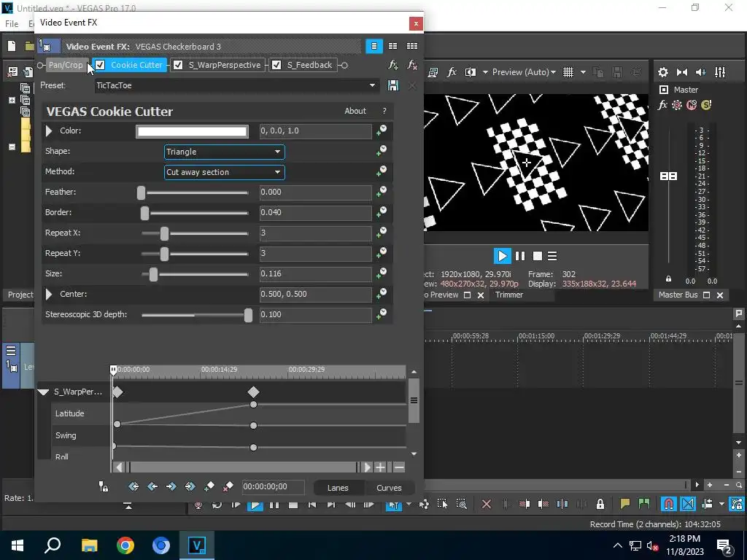The height and width of the screenshot is (560, 747).
Task: Click the question mark help button
Action: click(x=384, y=111)
